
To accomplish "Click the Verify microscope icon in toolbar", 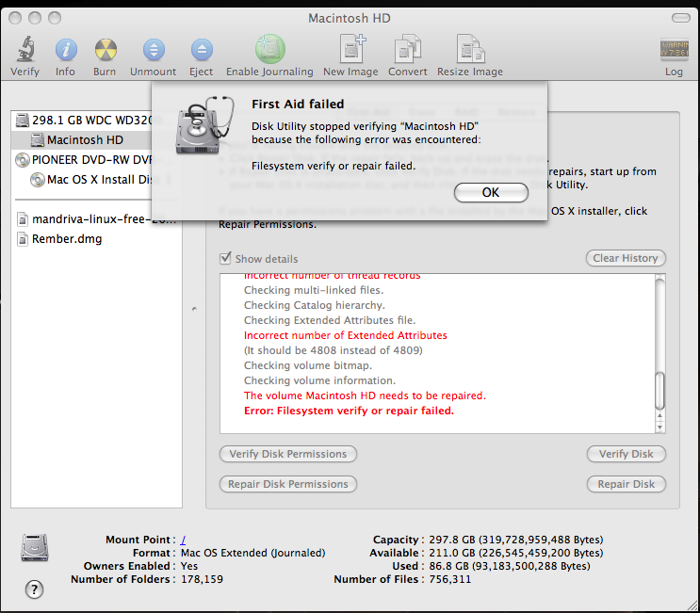I will point(25,49).
